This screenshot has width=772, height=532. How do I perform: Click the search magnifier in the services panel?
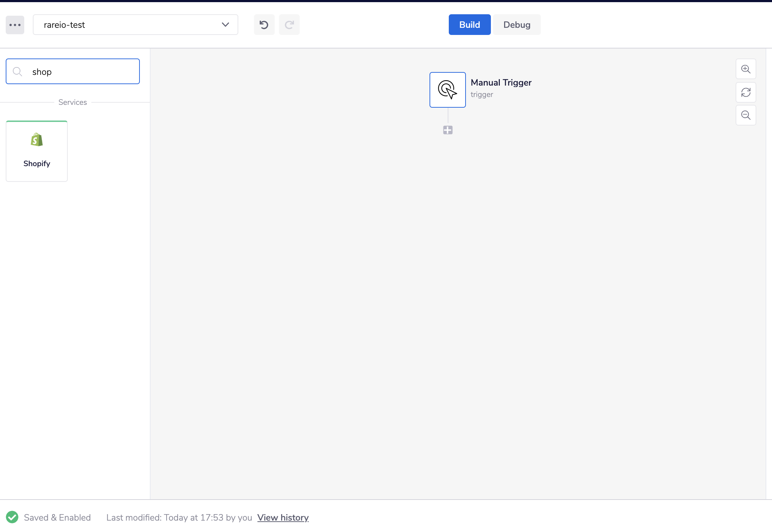click(17, 71)
